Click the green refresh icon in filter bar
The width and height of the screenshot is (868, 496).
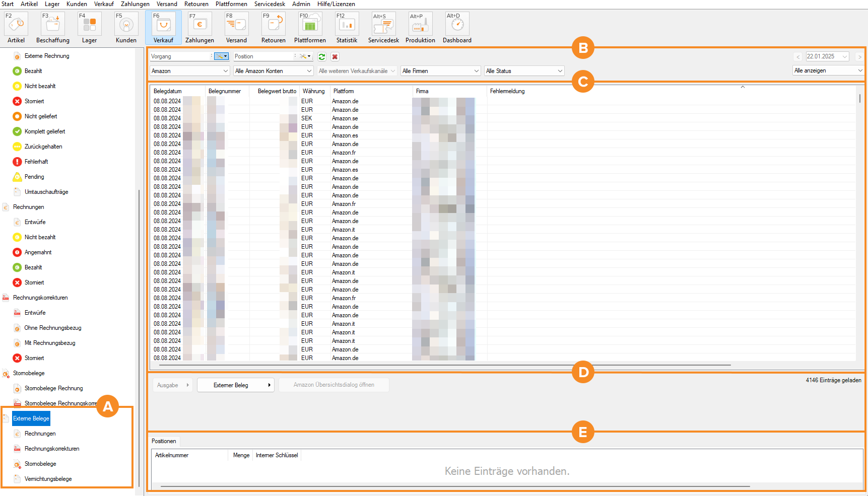point(322,57)
